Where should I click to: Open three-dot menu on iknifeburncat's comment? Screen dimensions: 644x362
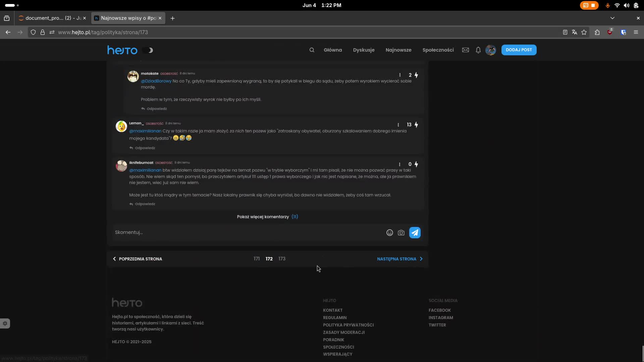click(399, 164)
